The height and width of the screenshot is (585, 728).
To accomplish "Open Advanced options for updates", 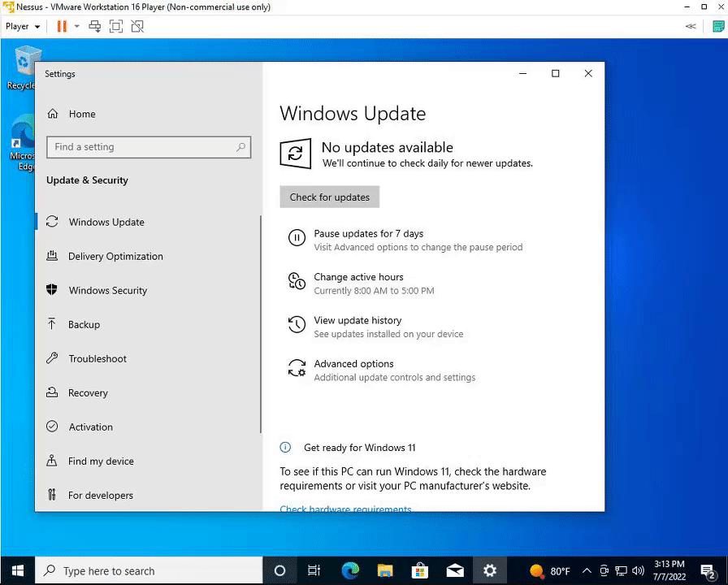I will click(382, 370).
